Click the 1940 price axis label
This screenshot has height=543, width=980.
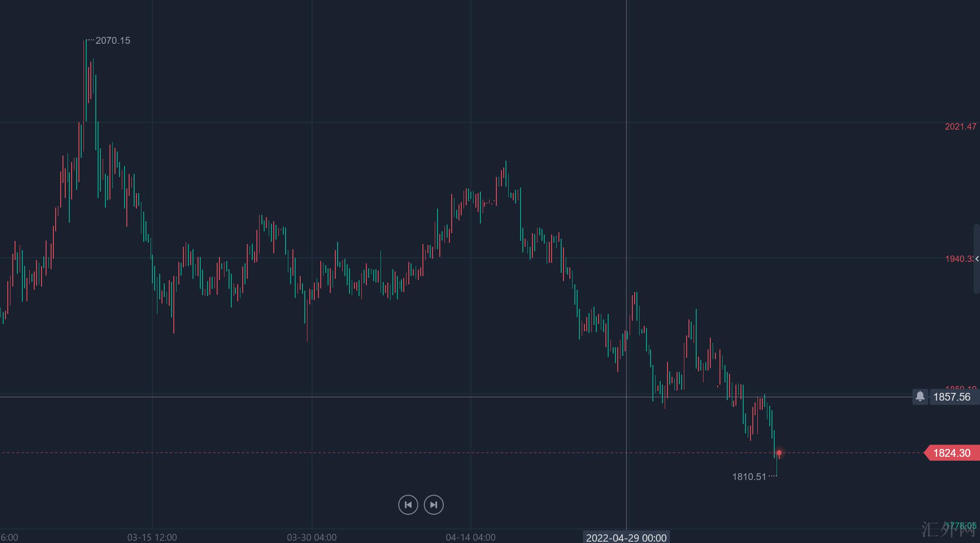coord(959,259)
